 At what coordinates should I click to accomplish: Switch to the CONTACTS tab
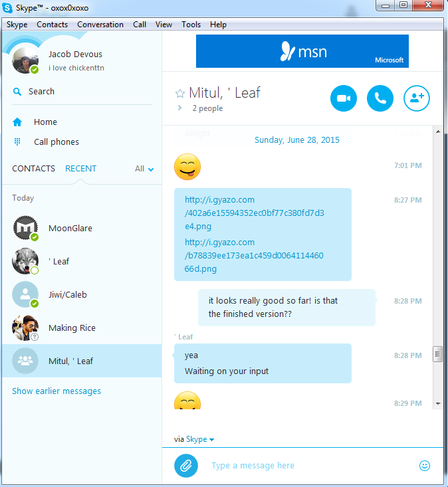[x=33, y=169]
